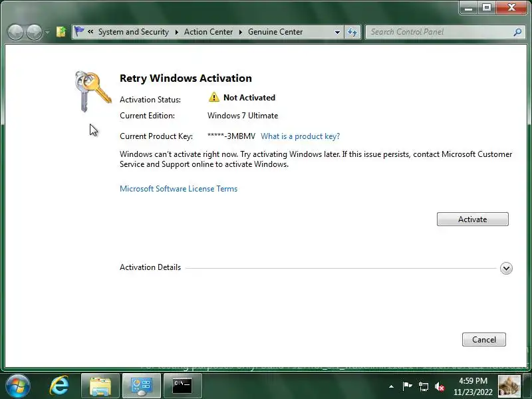
Task: Click the folder up icon beside address bar
Action: click(61, 32)
